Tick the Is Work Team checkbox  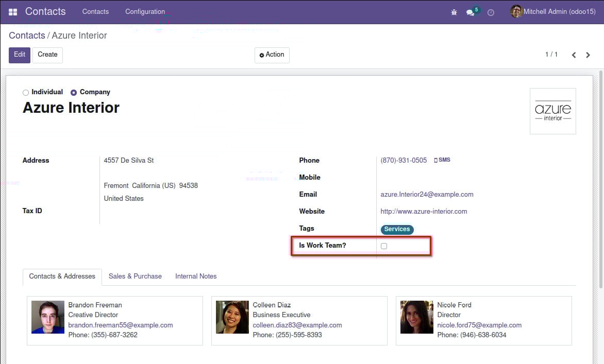point(384,246)
